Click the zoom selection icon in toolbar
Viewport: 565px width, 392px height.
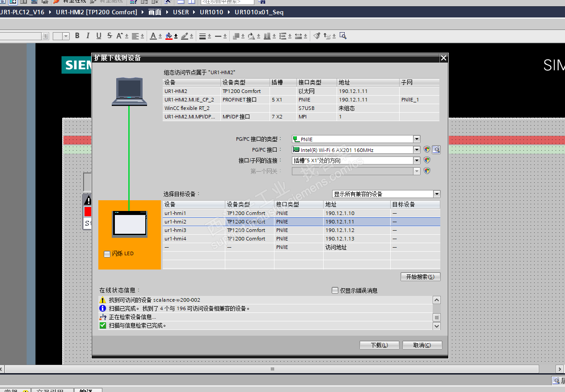pyautogui.click(x=343, y=36)
